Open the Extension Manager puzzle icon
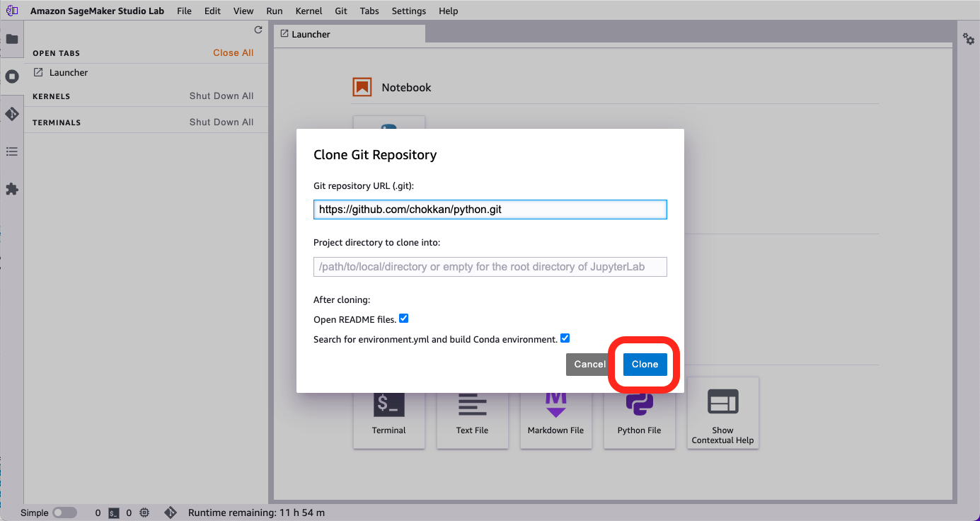 [x=12, y=189]
